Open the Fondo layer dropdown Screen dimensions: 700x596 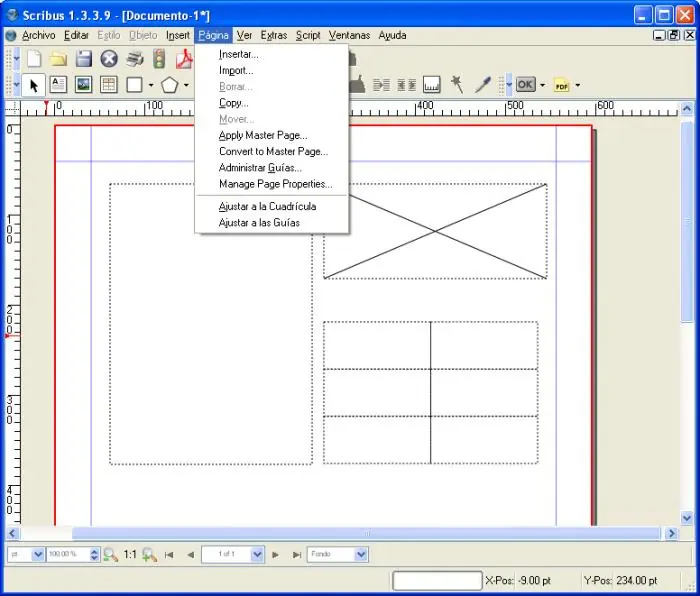click(x=361, y=554)
